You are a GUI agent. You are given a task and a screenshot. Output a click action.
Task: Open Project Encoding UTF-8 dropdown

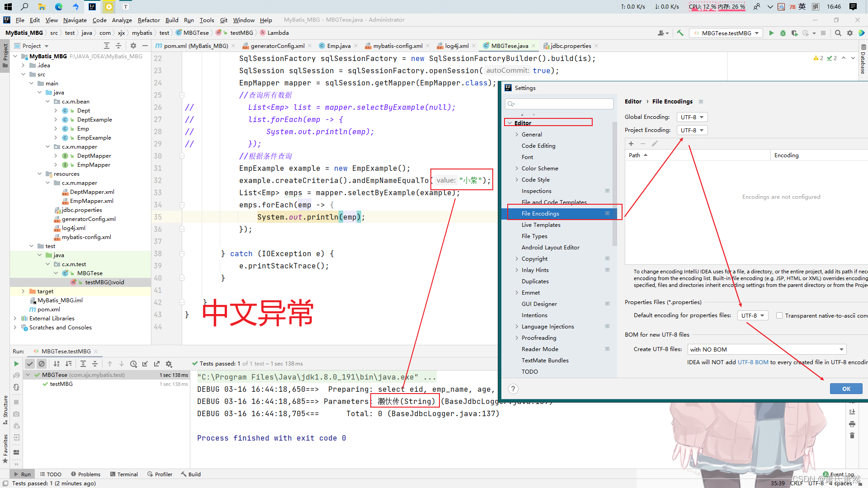692,130
